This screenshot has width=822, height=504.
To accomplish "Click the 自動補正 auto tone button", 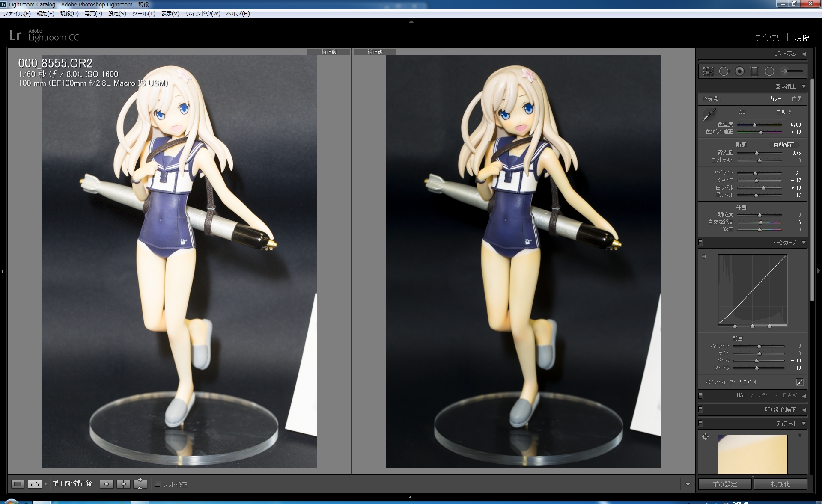I will click(784, 145).
